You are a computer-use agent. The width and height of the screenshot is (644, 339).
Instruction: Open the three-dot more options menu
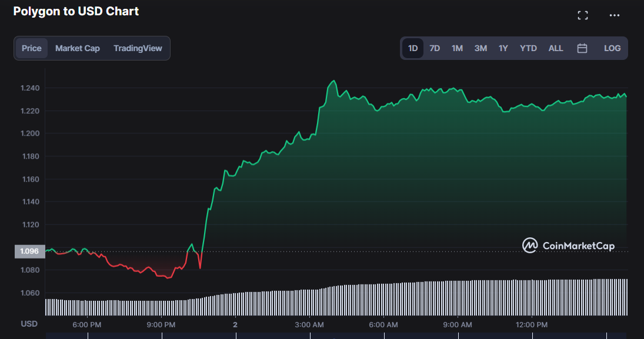[x=615, y=16]
